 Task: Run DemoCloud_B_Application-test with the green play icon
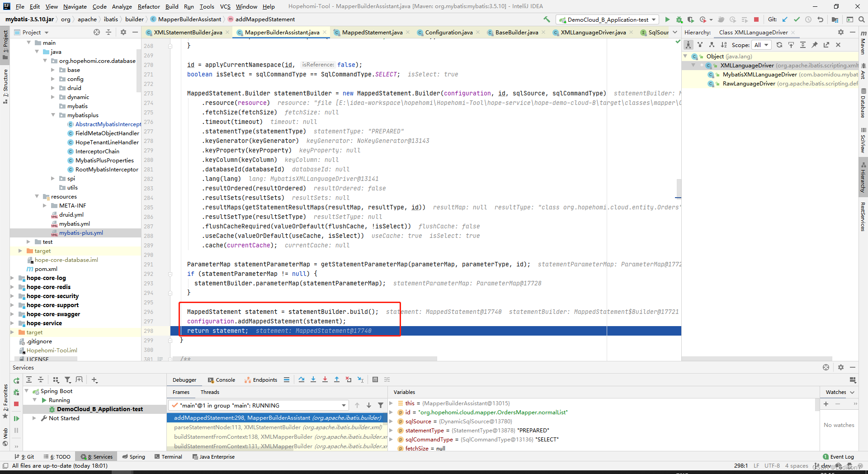(x=667, y=19)
